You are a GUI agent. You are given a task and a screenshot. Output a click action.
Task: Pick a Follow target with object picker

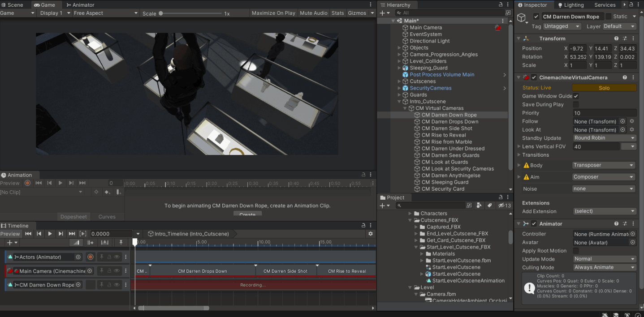coord(622,121)
